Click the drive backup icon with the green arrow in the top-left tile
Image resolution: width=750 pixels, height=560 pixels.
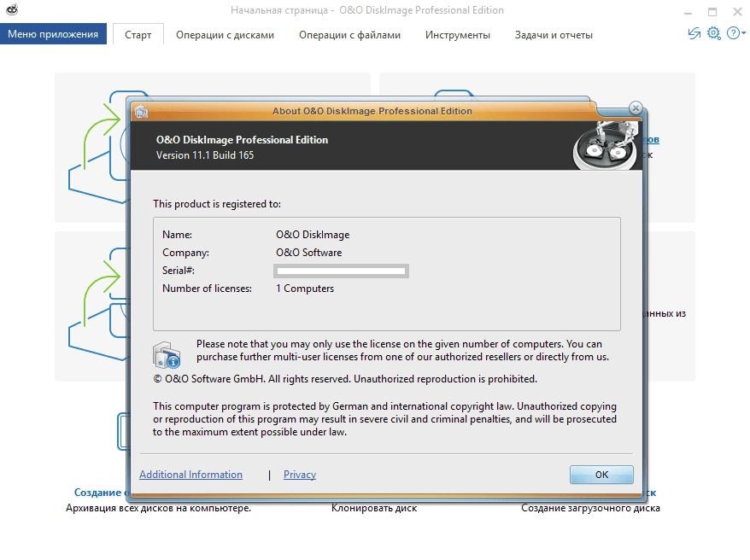click(x=98, y=146)
